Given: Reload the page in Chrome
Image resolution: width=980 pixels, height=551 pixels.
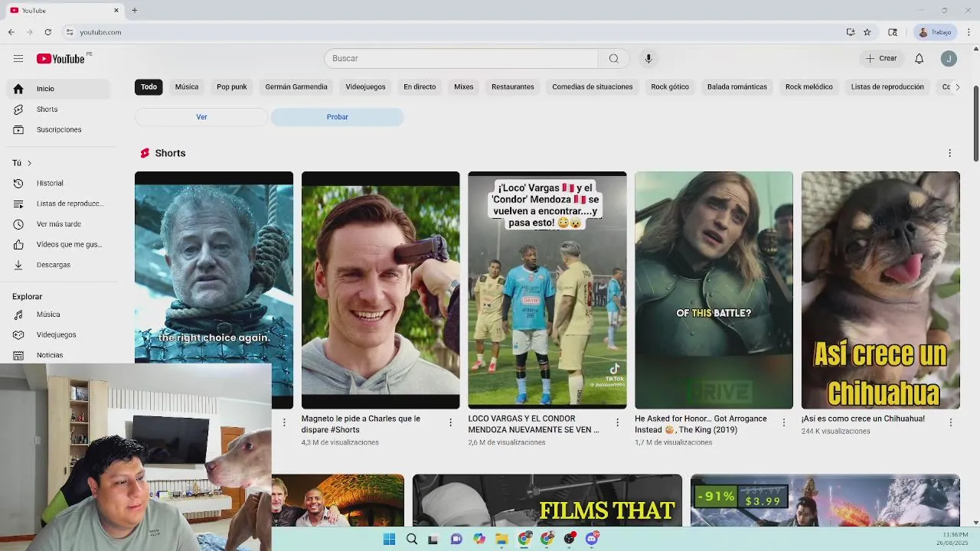Looking at the screenshot, I should 47,32.
